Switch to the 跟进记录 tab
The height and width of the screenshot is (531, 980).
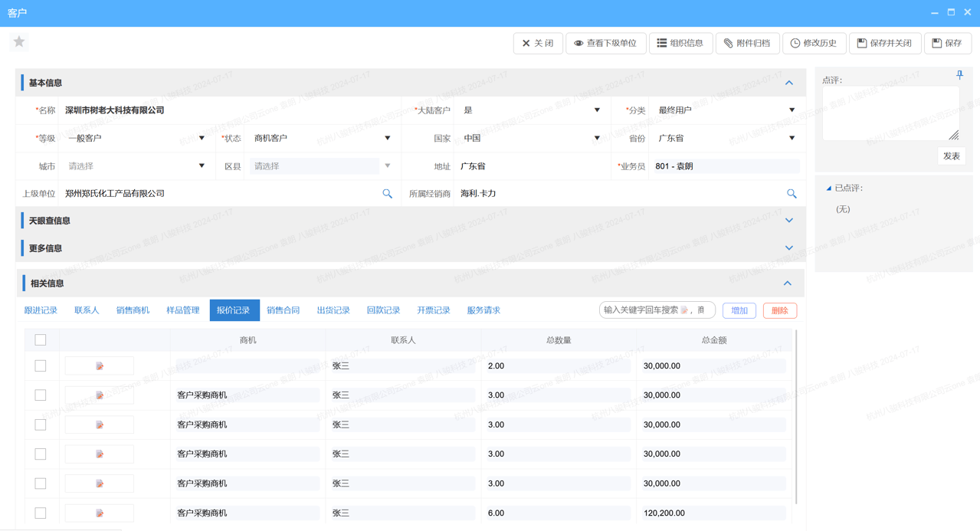click(41, 310)
